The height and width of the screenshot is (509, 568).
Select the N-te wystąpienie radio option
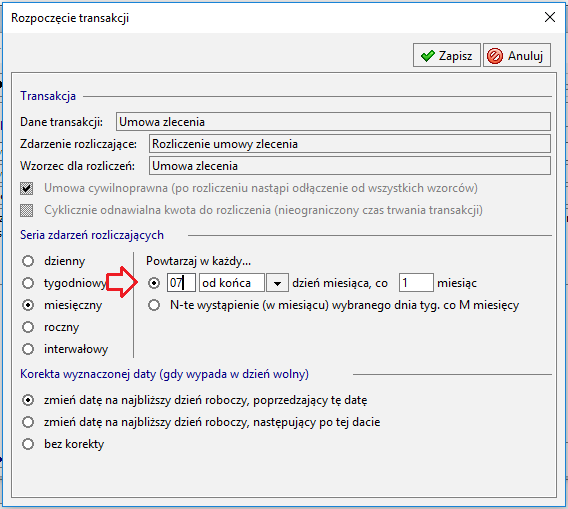154,305
